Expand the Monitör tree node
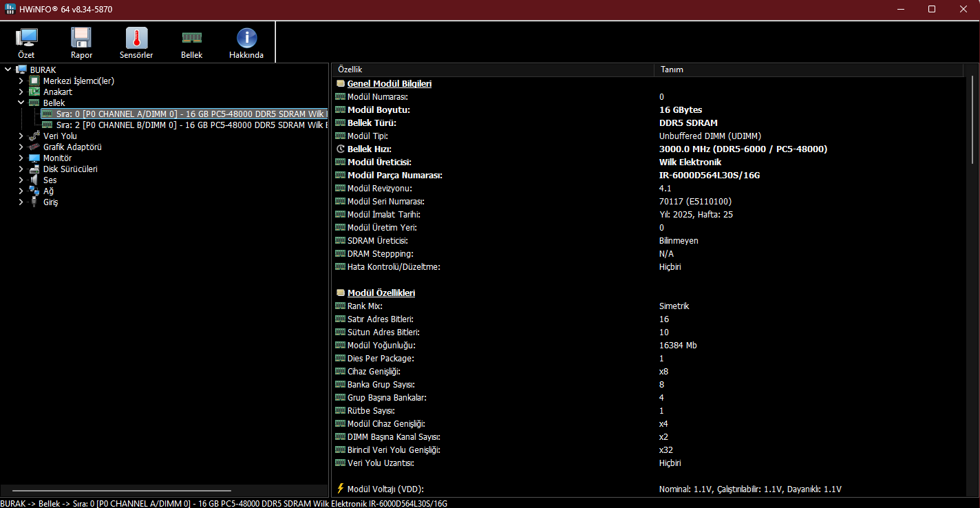Image resolution: width=980 pixels, height=508 pixels. [21, 158]
